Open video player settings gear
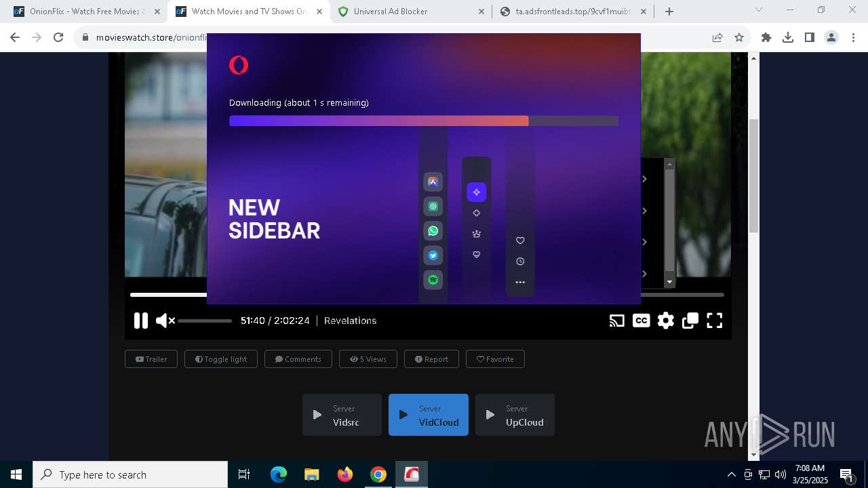Viewport: 868px width, 488px height. 666,321
